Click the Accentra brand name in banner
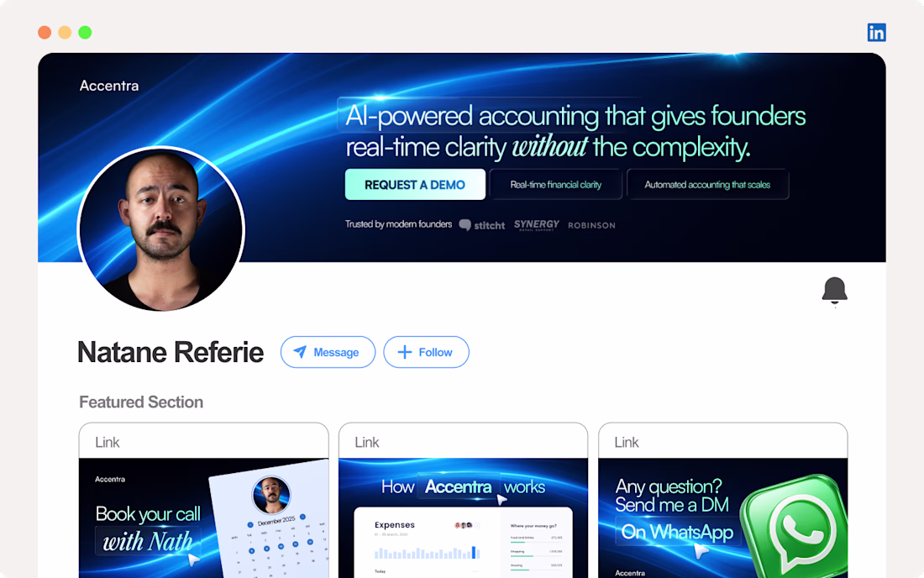This screenshot has height=578, width=924. click(109, 86)
